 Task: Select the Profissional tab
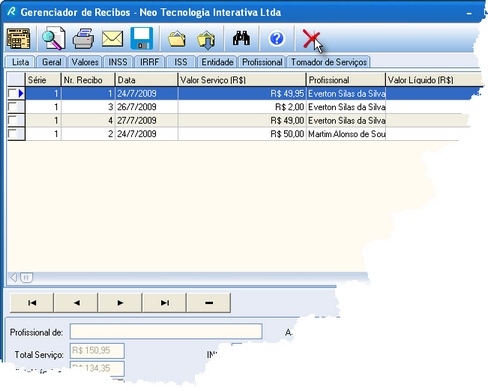(x=262, y=62)
